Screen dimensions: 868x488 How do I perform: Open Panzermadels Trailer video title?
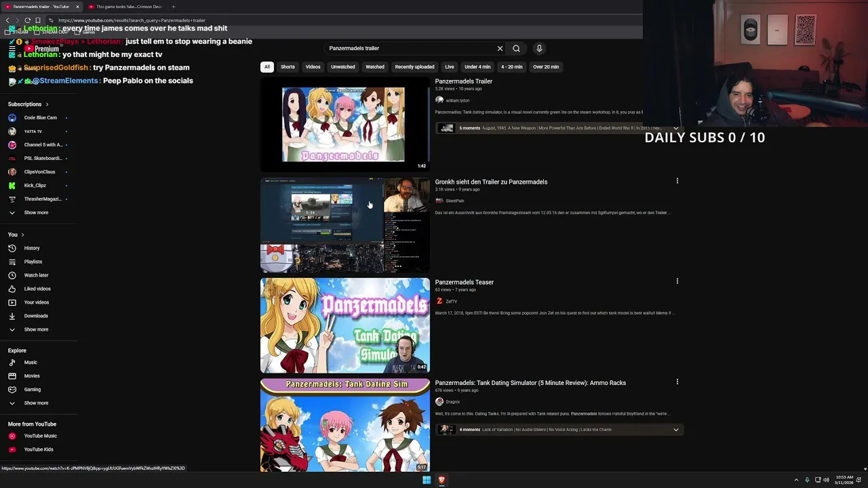point(464,81)
